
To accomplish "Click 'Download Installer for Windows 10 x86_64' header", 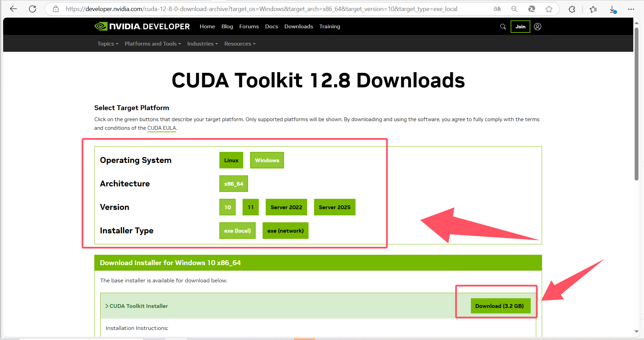I will click(170, 263).
